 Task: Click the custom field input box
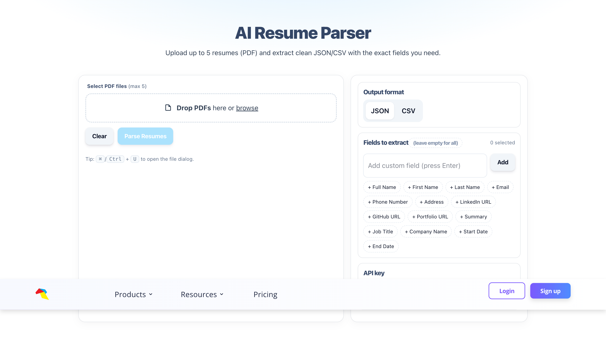[x=425, y=165]
